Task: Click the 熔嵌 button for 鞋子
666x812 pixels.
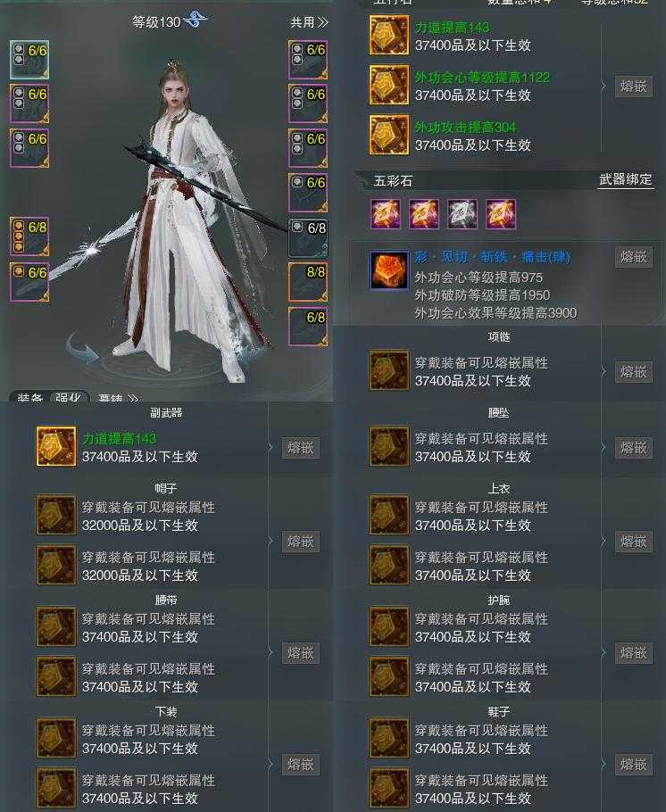Action: tap(634, 764)
